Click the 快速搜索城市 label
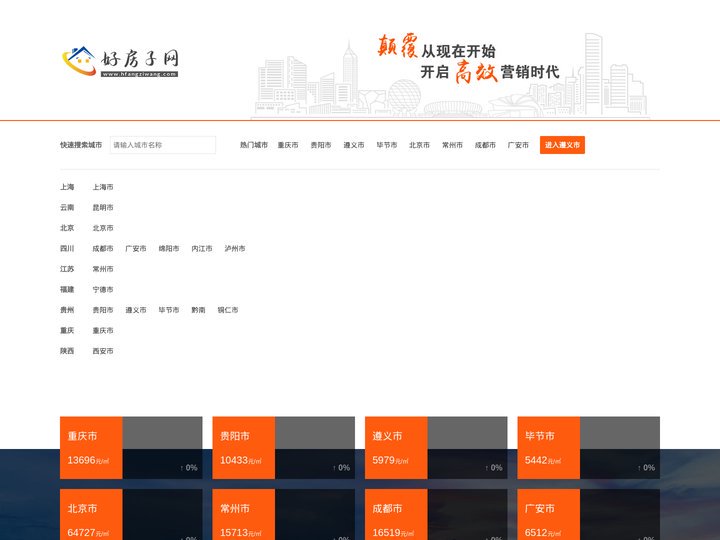Screen dimensions: 720x540 tap(81, 145)
